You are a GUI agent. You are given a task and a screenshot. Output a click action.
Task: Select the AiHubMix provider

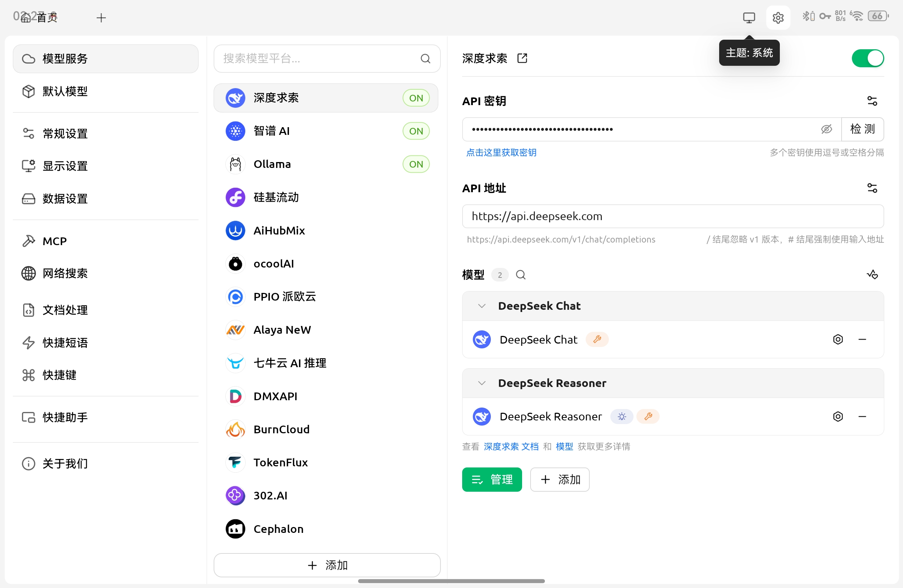coord(325,230)
